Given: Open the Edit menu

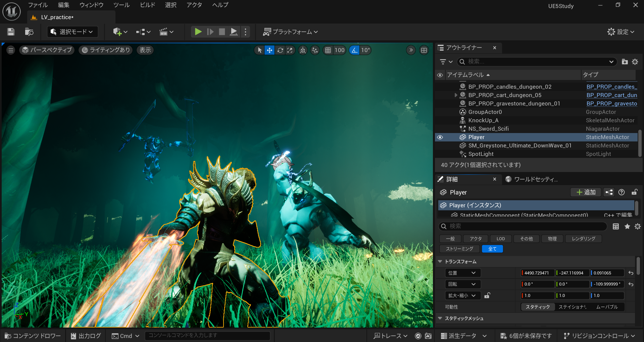Looking at the screenshot, I should (x=64, y=5).
